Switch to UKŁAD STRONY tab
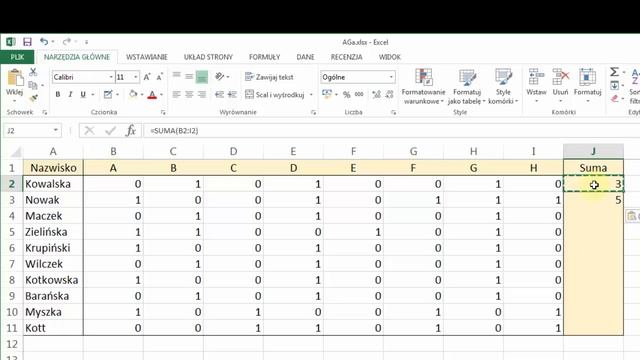The width and height of the screenshot is (640, 360). 208,57
